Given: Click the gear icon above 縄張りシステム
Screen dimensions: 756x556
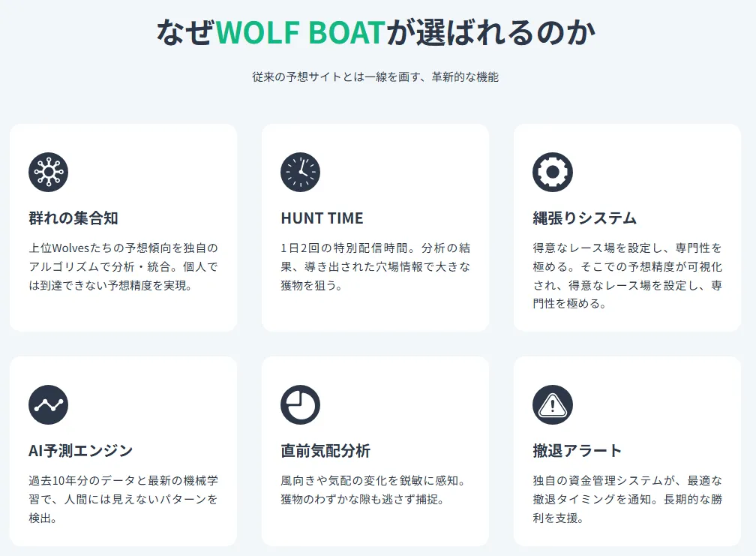Looking at the screenshot, I should [x=552, y=172].
